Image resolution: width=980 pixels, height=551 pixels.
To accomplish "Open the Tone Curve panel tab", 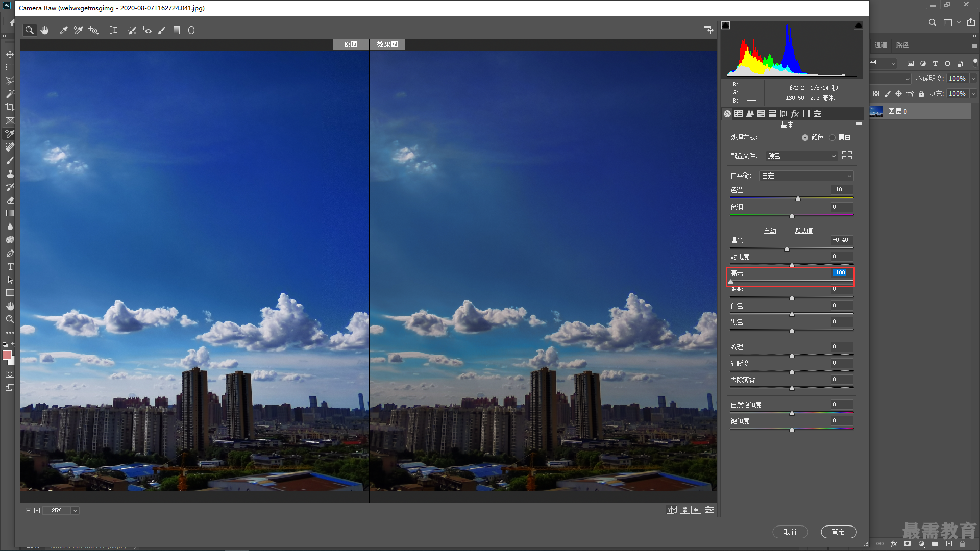I will tap(739, 114).
